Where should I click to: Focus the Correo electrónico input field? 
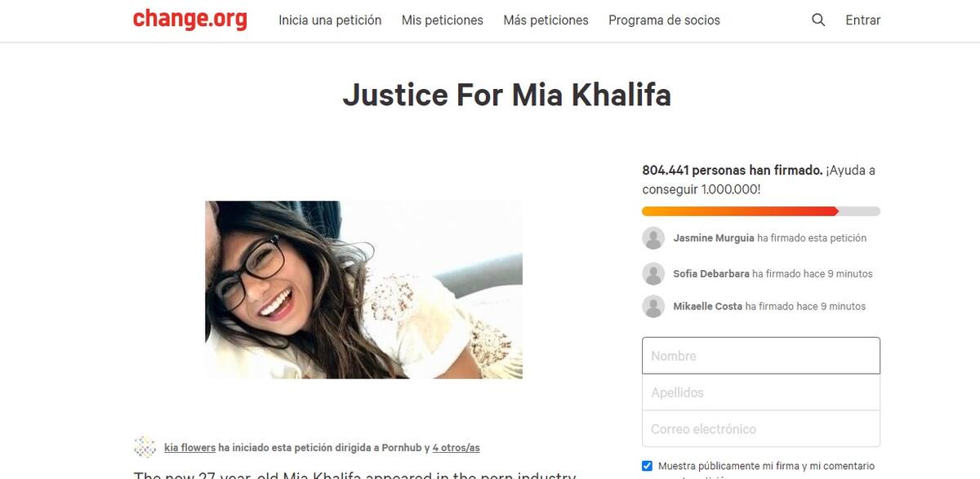761,428
